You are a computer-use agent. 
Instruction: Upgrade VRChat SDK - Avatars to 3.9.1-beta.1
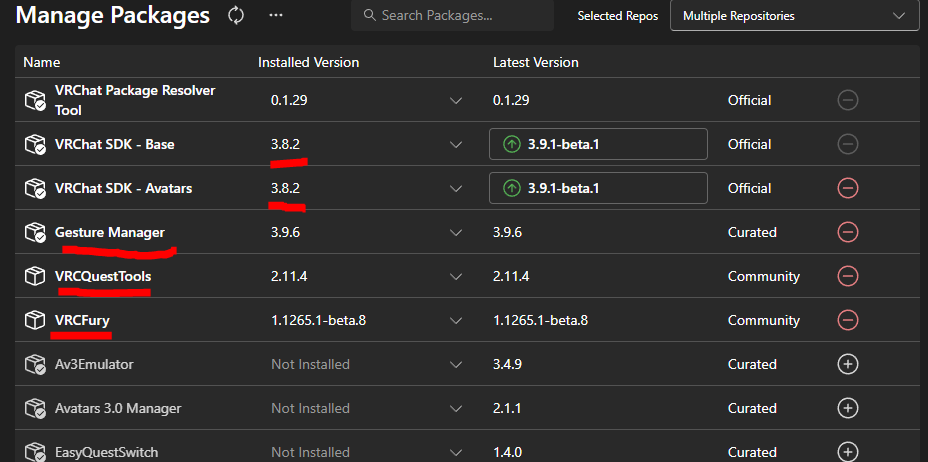coord(598,188)
